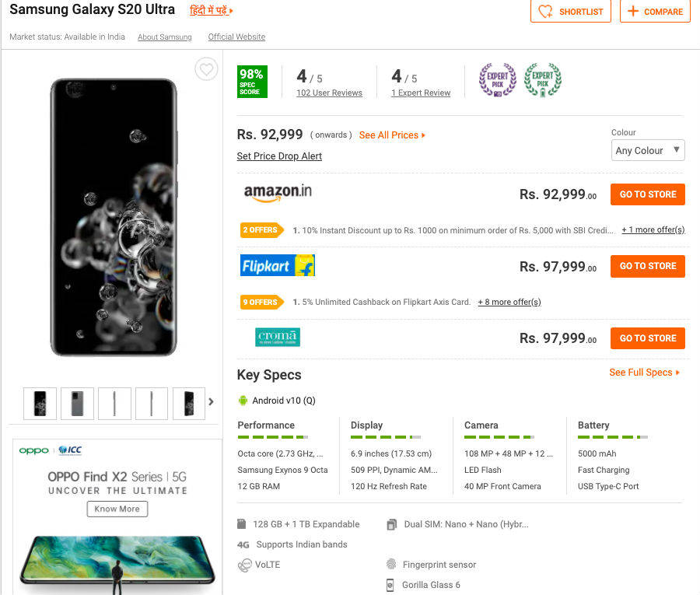Show next phone thumbnails with arrow
The height and width of the screenshot is (595, 700).
point(211,402)
